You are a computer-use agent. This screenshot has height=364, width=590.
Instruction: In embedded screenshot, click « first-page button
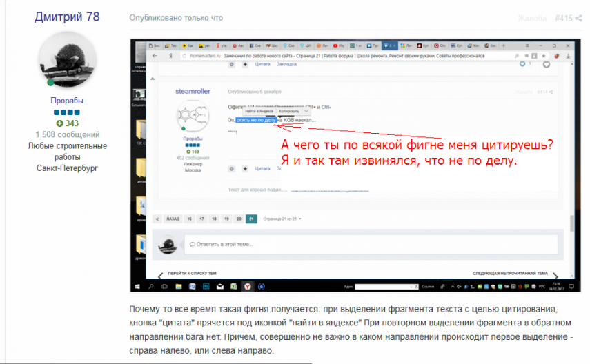pos(157,219)
